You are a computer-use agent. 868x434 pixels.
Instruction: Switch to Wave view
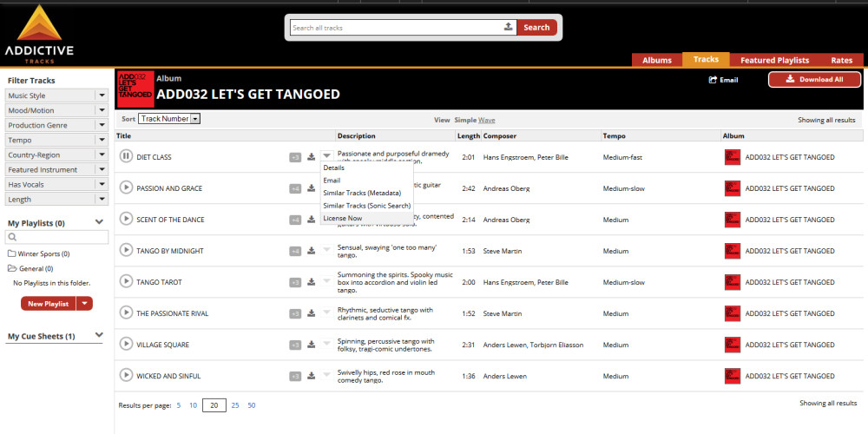487,120
